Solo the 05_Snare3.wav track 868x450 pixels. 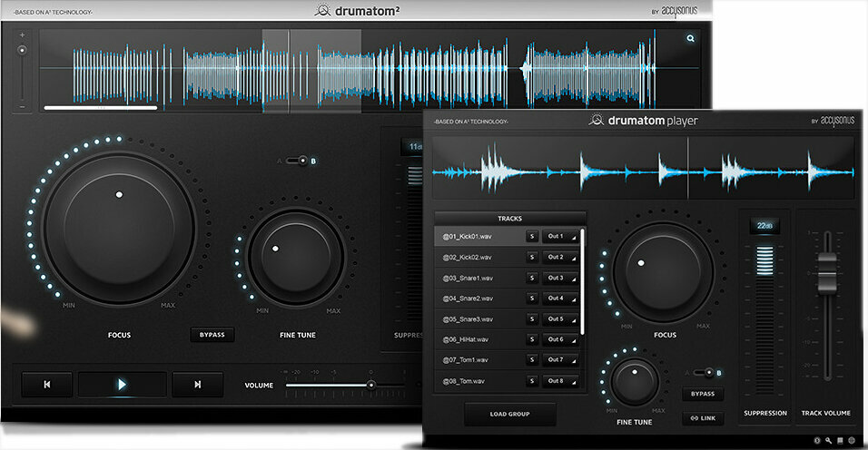click(x=532, y=319)
